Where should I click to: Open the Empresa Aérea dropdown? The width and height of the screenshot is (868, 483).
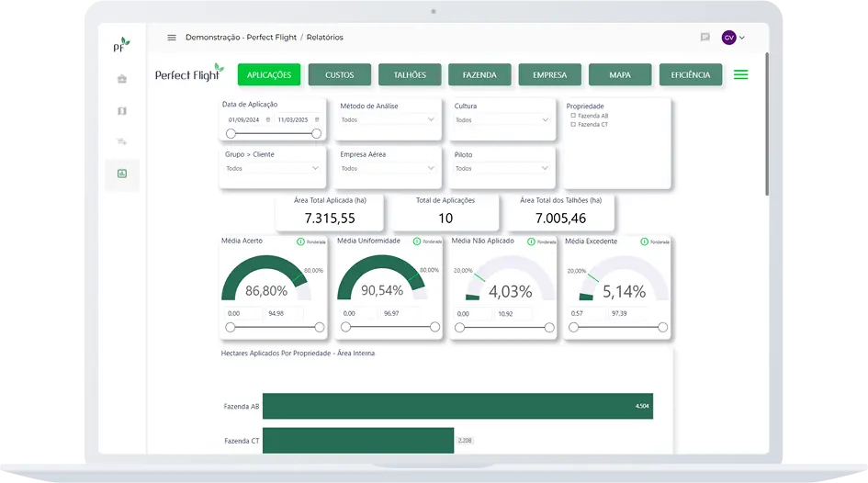[388, 168]
